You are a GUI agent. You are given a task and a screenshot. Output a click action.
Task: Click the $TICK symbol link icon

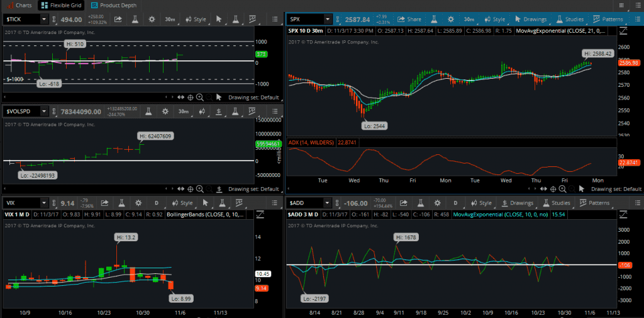click(54, 19)
